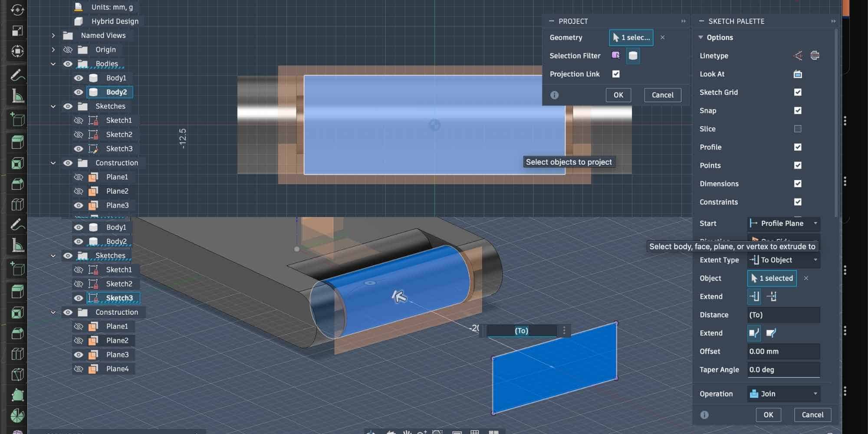Click the four-arrow circular navigation icon
Image resolution: width=868 pixels, height=434 pixels.
point(17,51)
